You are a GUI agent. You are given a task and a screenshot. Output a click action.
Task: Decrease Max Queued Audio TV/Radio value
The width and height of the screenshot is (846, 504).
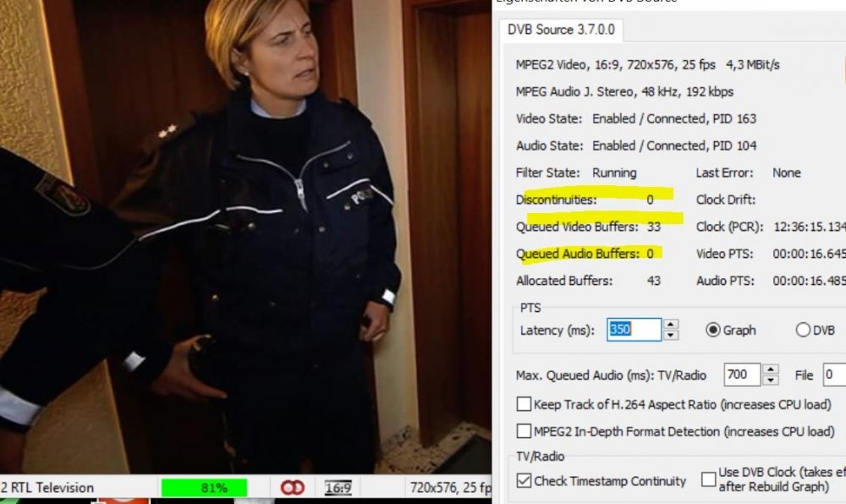771,380
